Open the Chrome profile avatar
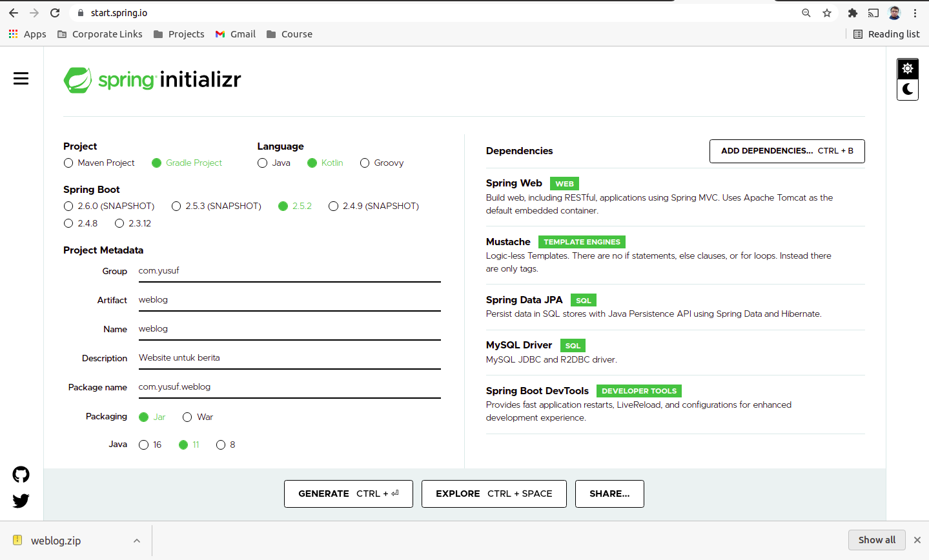Screen dimensions: 929x560 (x=894, y=13)
